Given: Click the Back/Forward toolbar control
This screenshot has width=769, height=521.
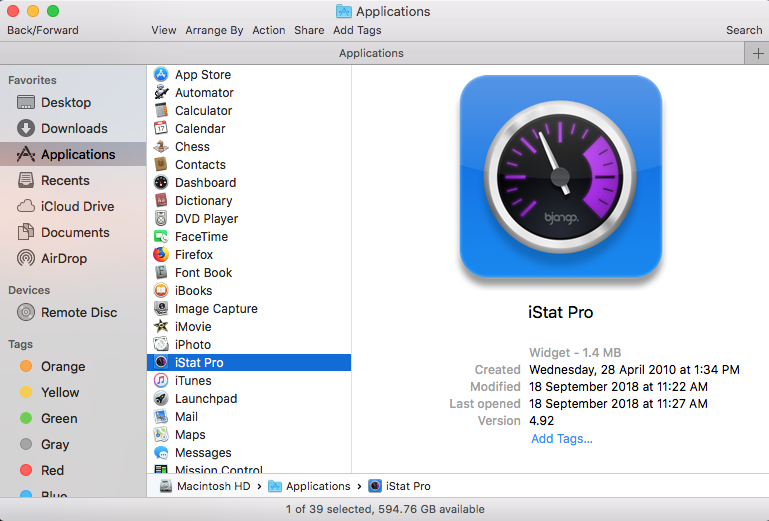Looking at the screenshot, I should click(43, 30).
